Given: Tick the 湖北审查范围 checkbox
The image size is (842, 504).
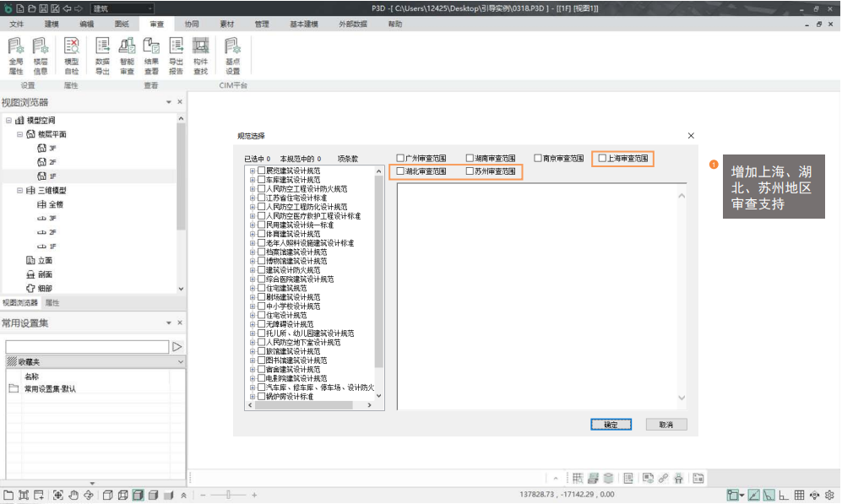Looking at the screenshot, I should tap(401, 171).
